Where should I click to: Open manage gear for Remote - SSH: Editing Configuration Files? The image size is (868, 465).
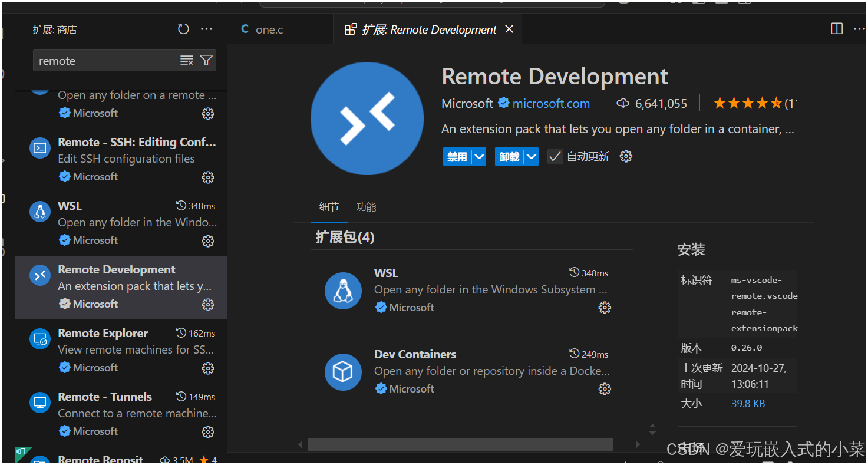(208, 177)
